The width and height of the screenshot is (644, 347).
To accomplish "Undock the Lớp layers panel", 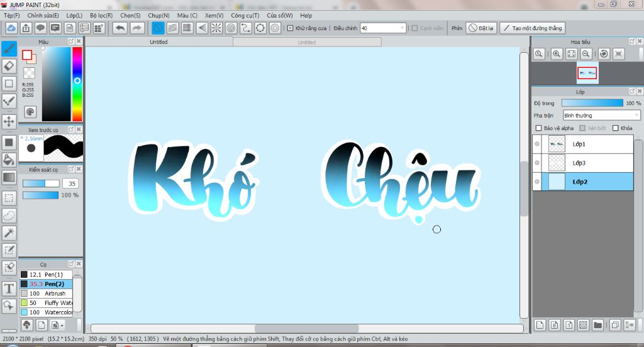I will 632,91.
